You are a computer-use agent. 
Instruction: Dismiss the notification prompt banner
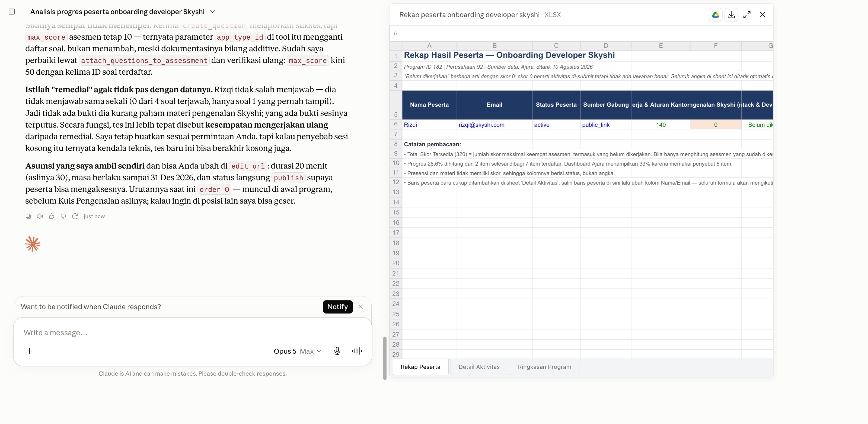[361, 307]
